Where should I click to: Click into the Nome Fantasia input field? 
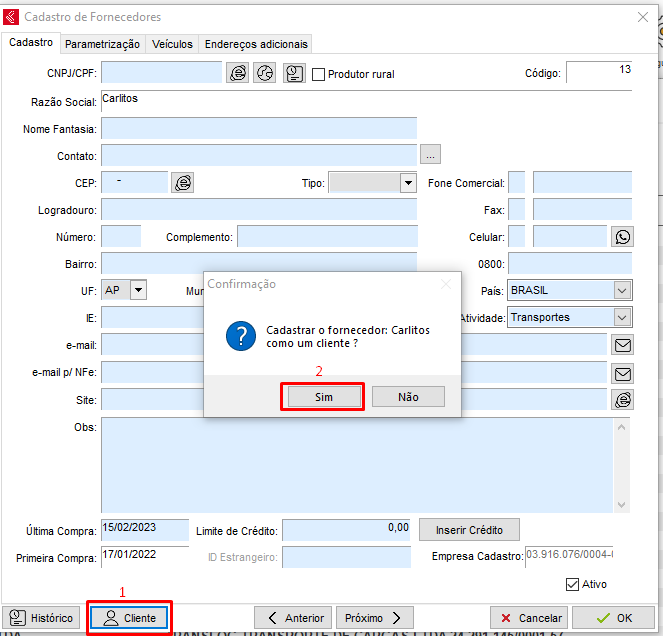[x=258, y=128]
